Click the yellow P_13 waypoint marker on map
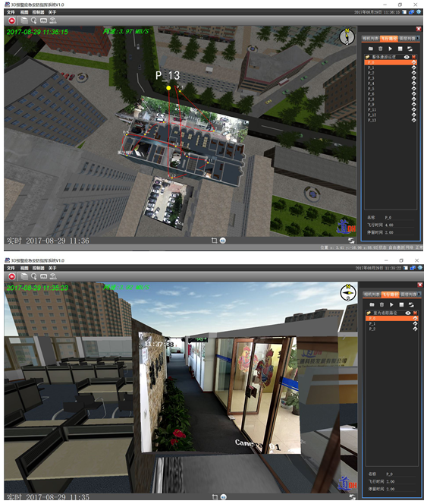Screen dimensions: 427x504 168,88
